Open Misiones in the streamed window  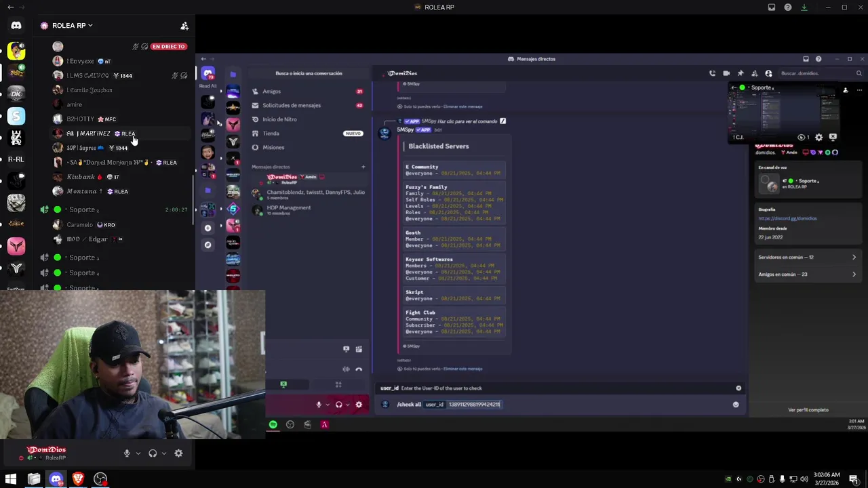coord(309,147)
